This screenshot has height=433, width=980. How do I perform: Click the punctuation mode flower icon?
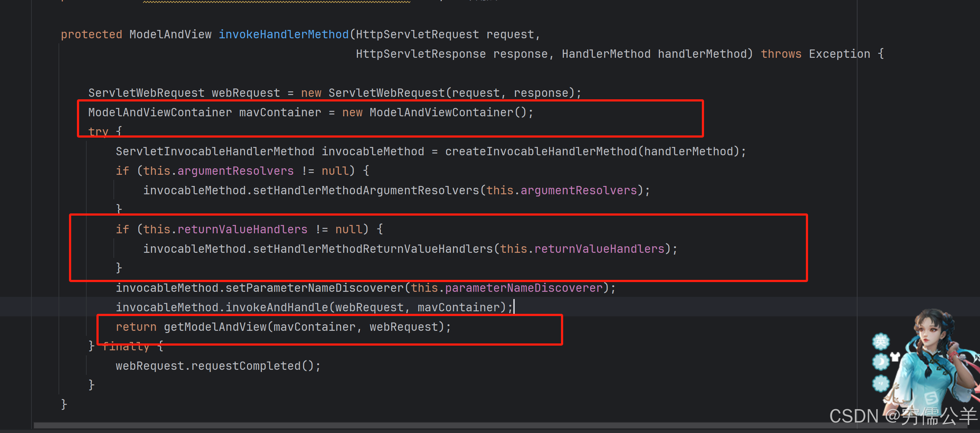pyautogui.click(x=880, y=383)
